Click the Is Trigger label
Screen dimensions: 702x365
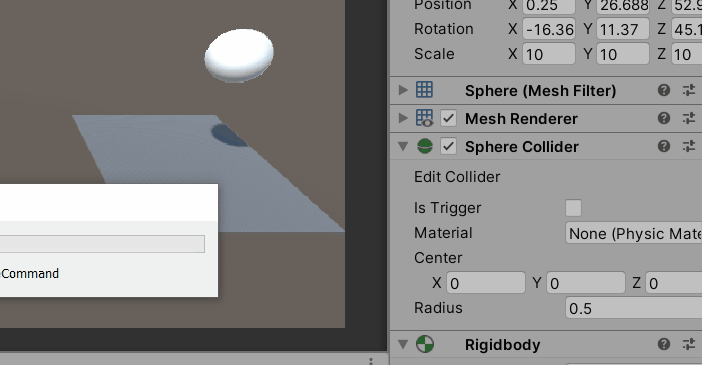point(447,208)
